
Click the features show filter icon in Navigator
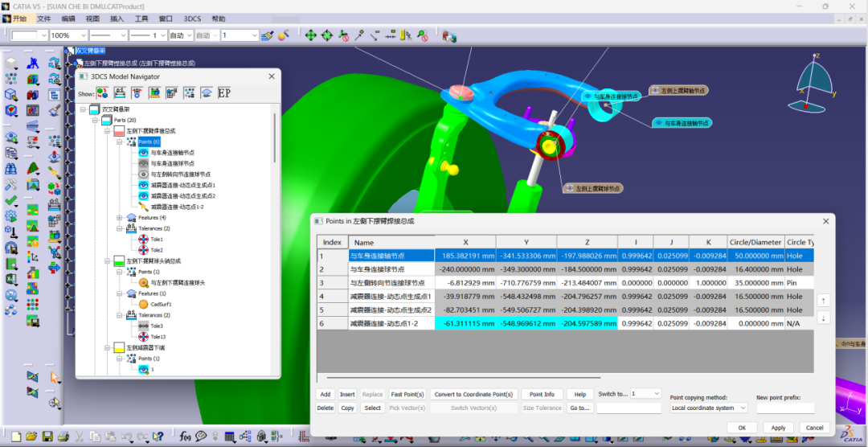pos(207,93)
